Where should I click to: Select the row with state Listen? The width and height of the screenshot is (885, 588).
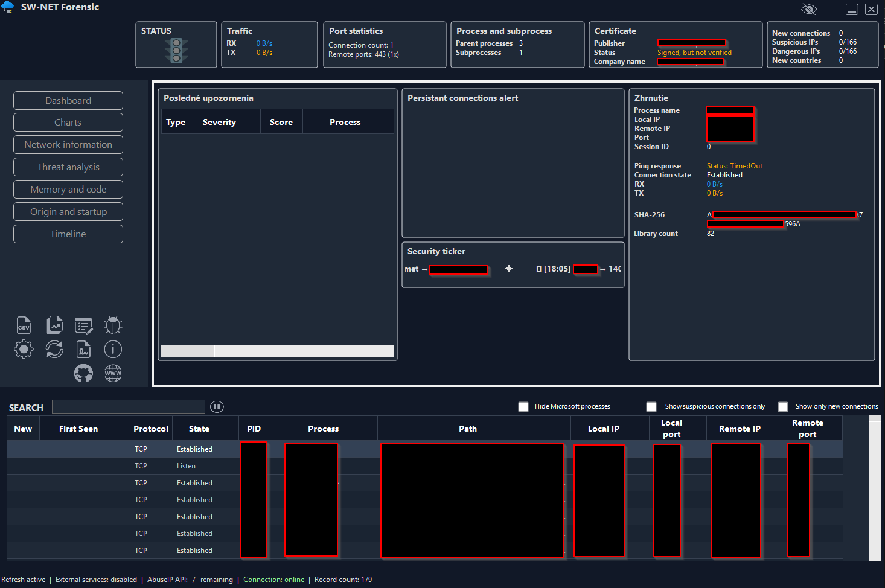pos(425,466)
